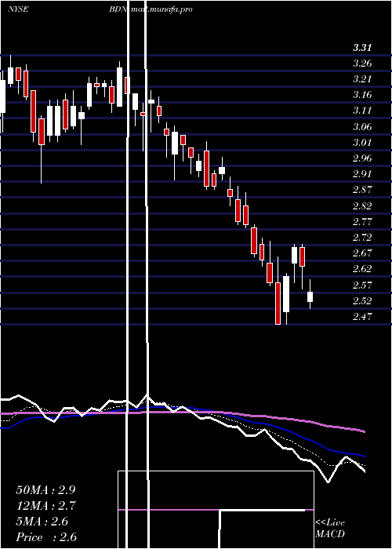The height and width of the screenshot is (549, 392).
Task: Select the 2.91 price axis label
Action: [x=362, y=174]
